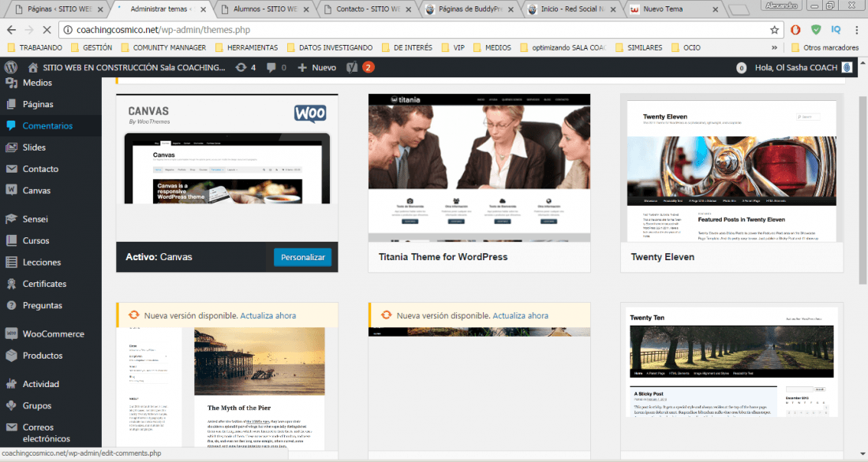Click the notification bubble showing 0 beside Hola
868x462 pixels.
(741, 68)
